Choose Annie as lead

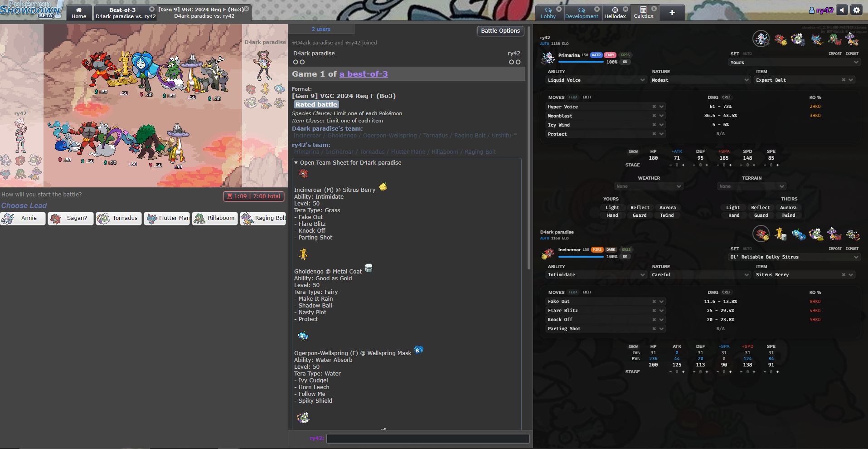[23, 218]
